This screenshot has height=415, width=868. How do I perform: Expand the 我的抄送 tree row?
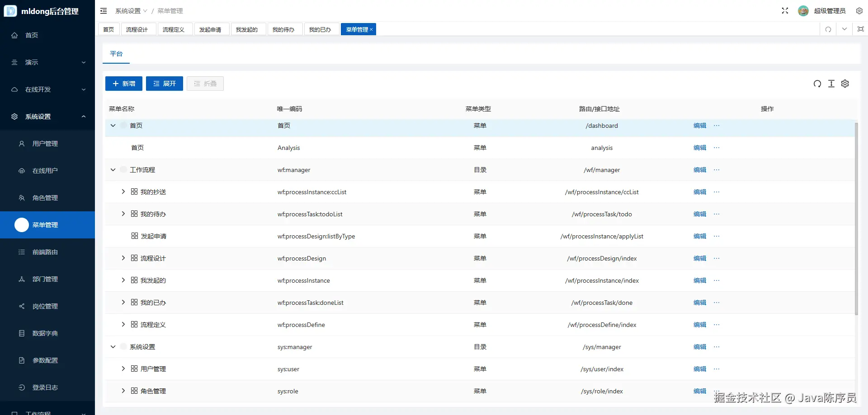pos(123,191)
